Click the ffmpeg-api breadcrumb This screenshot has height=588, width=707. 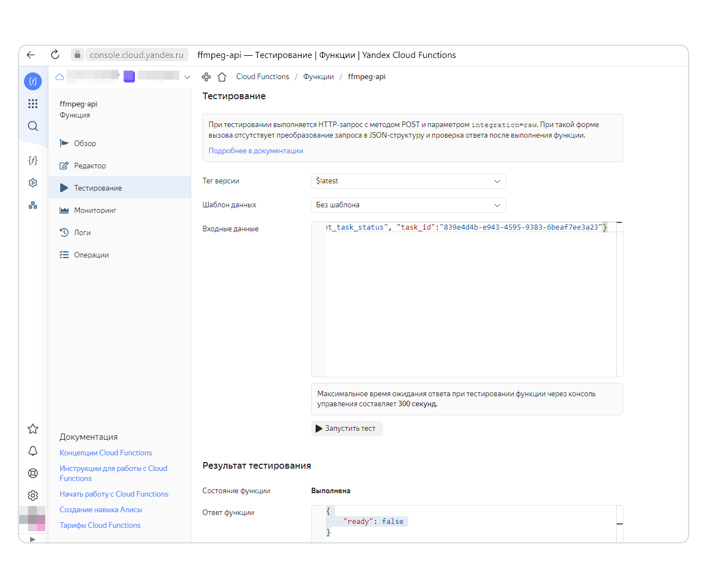(x=366, y=77)
